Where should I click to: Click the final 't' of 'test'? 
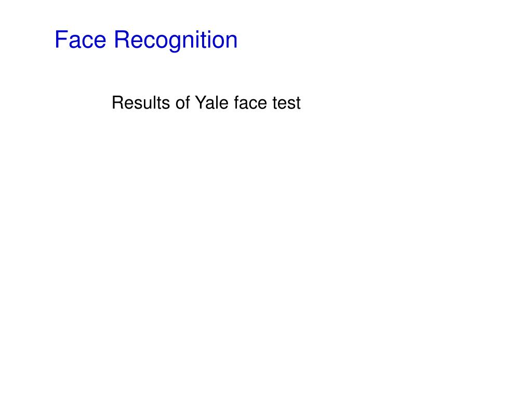pyautogui.click(x=298, y=103)
